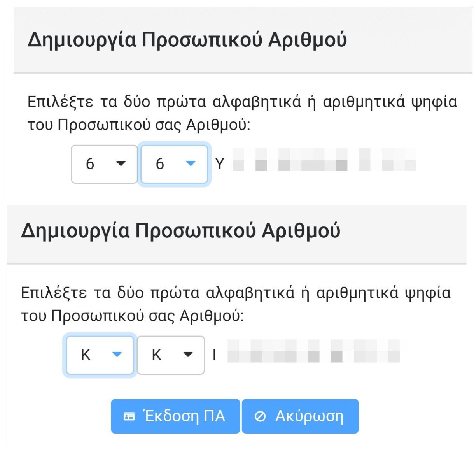Click the ban circle icon on Ακύρωση
Screen dimensions: 476x467
click(260, 416)
